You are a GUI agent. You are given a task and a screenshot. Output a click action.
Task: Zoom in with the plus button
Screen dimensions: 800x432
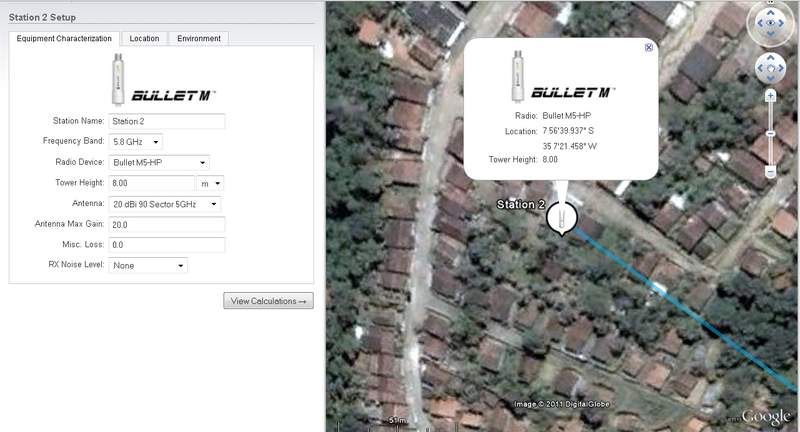point(770,95)
